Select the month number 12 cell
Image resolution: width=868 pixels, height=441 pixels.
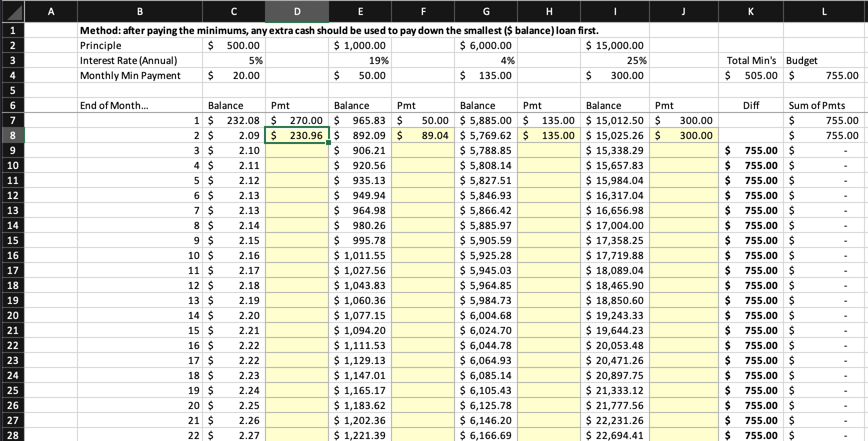[x=140, y=285]
